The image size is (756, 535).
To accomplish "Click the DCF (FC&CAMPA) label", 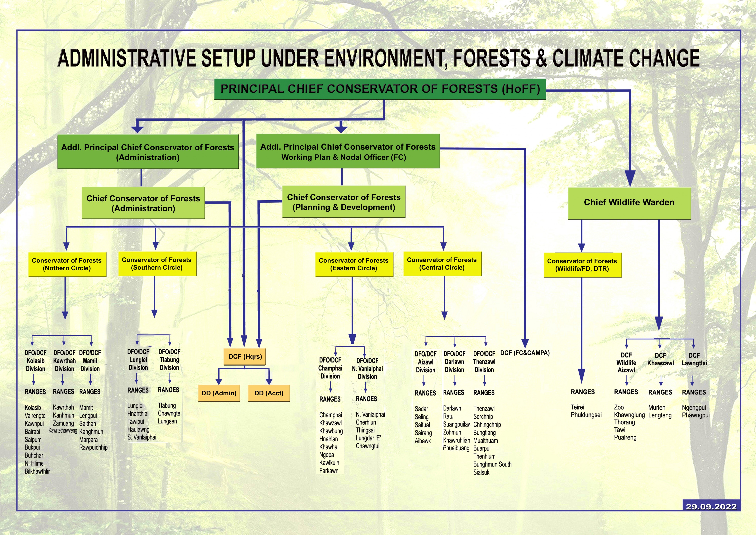I will pyautogui.click(x=525, y=353).
